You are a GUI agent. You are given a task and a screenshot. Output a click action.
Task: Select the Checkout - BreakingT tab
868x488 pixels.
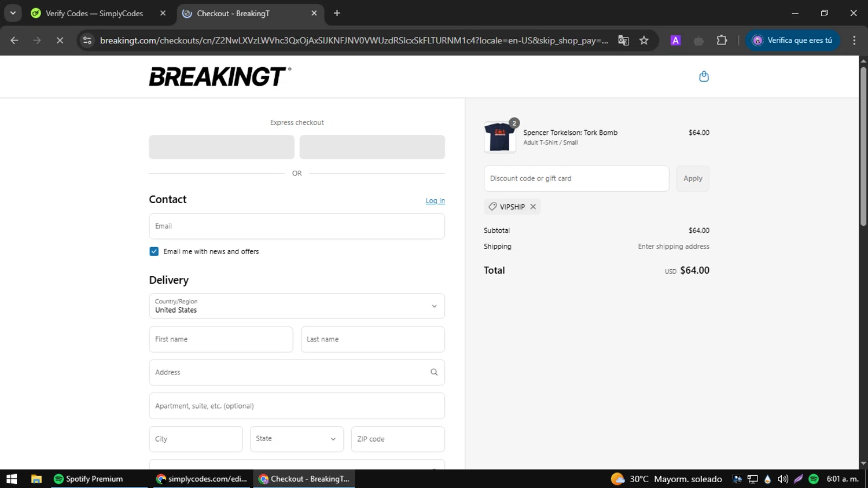(233, 13)
